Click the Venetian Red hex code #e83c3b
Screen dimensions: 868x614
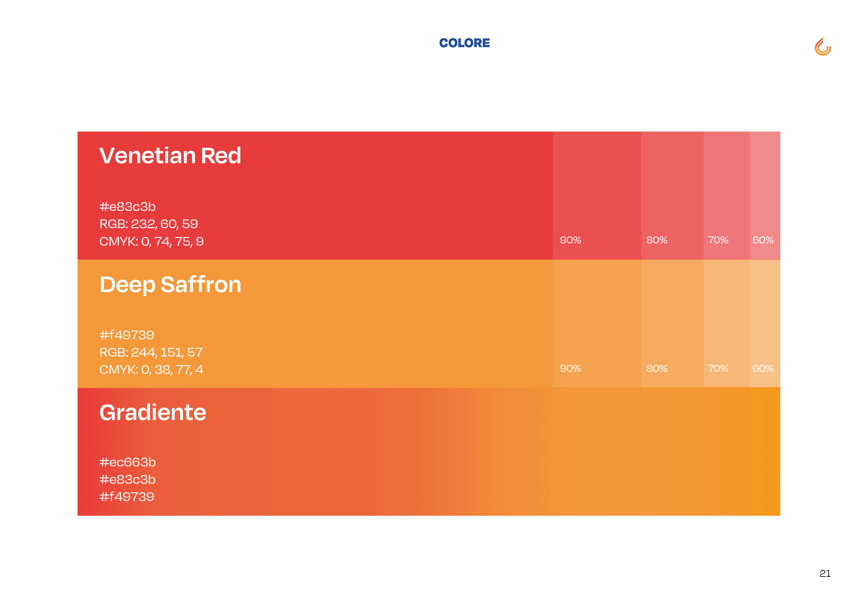[127, 206]
